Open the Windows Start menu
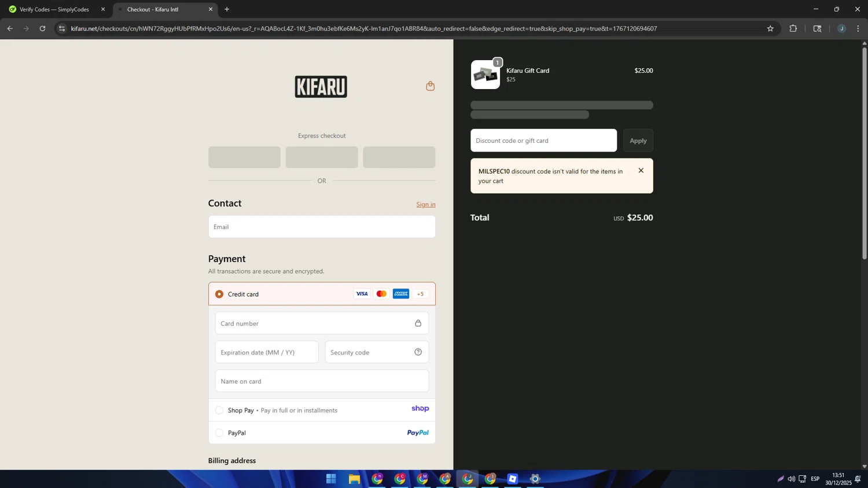The width and height of the screenshot is (868, 488). (331, 479)
